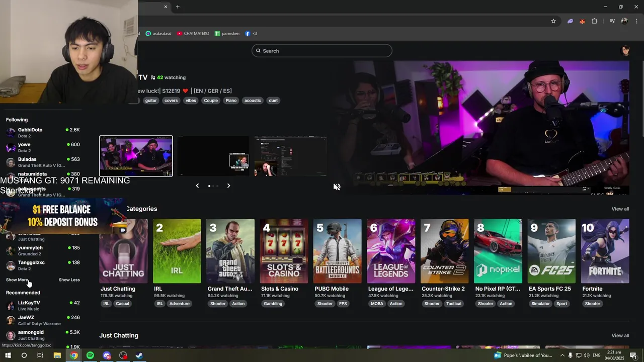
Task: Open yummyteh channel in Following
Action: 43,250
